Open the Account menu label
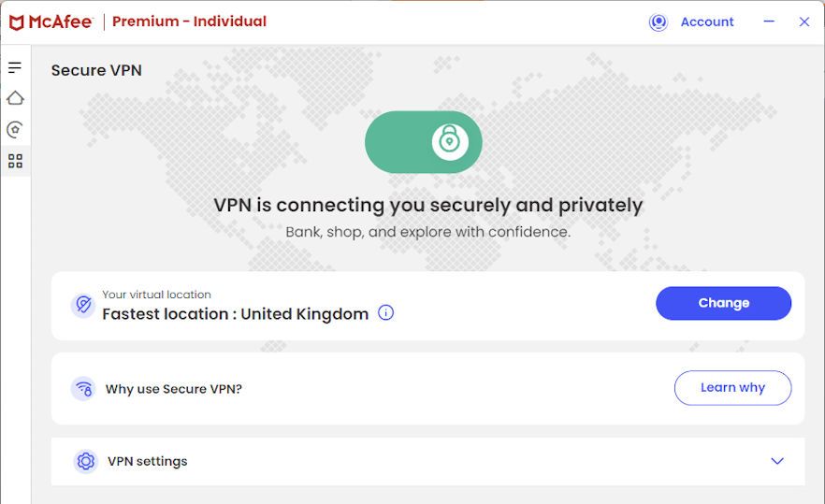This screenshot has width=825, height=504. click(x=707, y=22)
